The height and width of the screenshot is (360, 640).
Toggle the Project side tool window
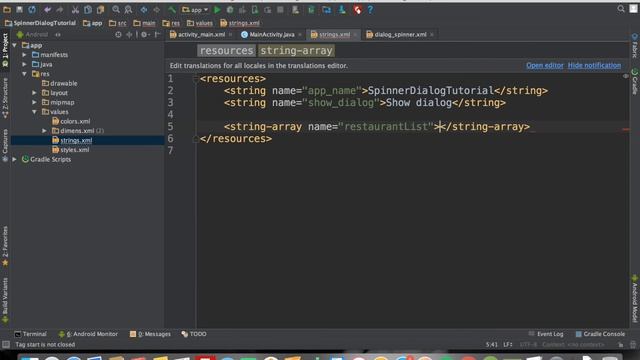(x=5, y=50)
